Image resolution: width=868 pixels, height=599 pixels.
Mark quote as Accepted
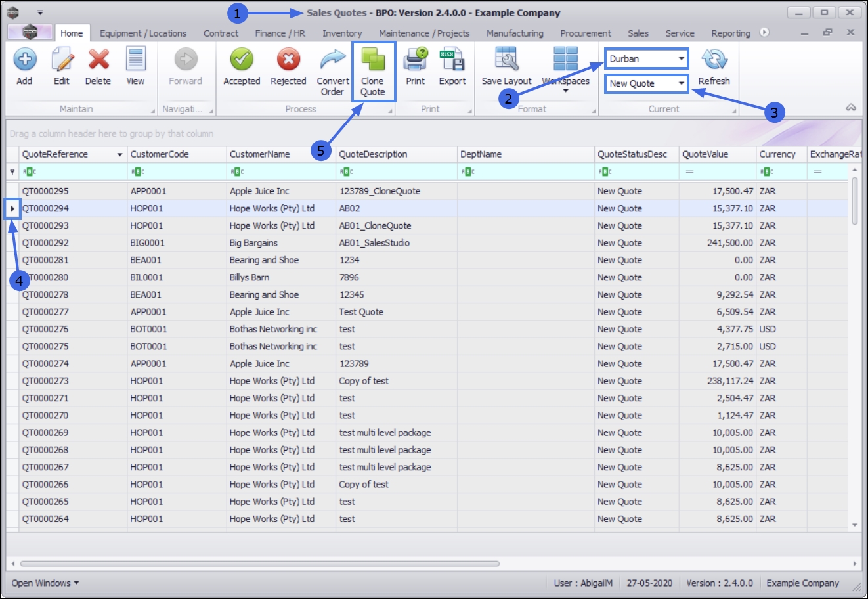(242, 60)
